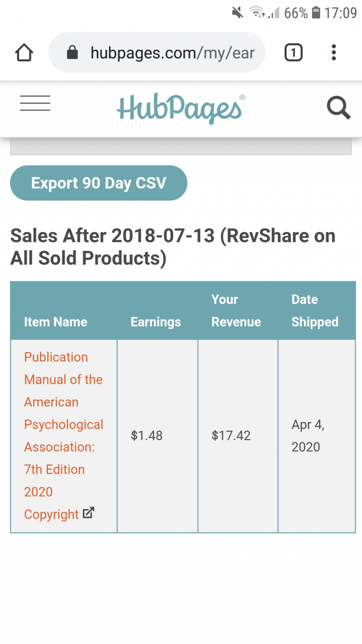The image size is (362, 644).
Task: Select the Your Revenue column header
Action: pos(236,311)
